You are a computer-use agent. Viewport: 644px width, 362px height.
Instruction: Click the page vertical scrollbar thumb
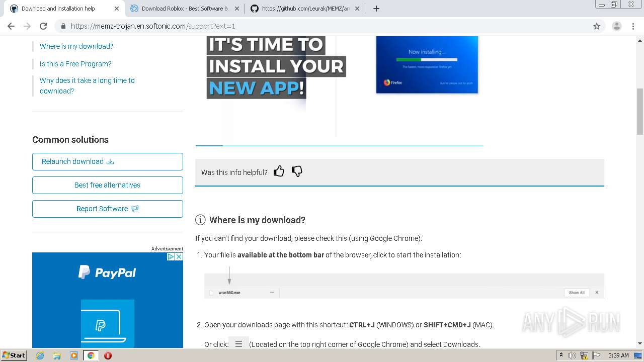pyautogui.click(x=640, y=111)
